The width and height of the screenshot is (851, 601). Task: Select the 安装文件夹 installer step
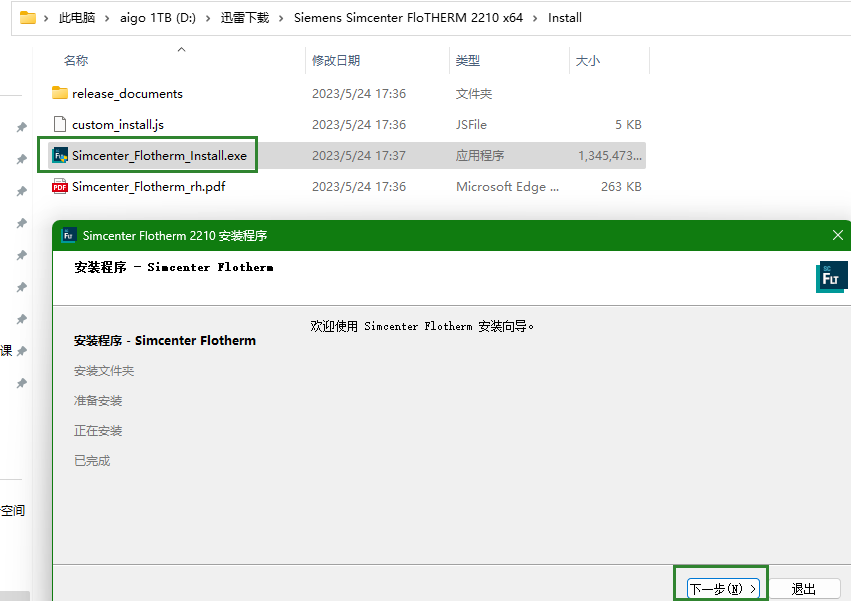[x=104, y=371]
